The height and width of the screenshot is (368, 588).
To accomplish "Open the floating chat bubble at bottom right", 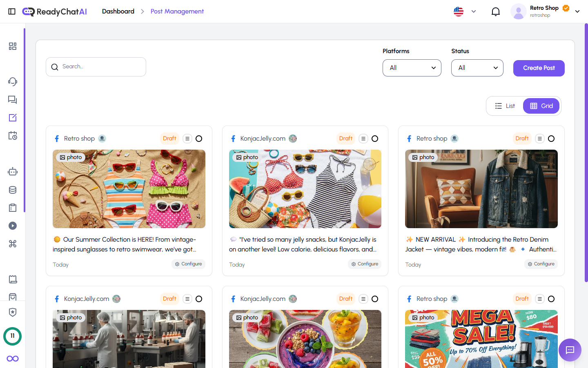I will 570,350.
